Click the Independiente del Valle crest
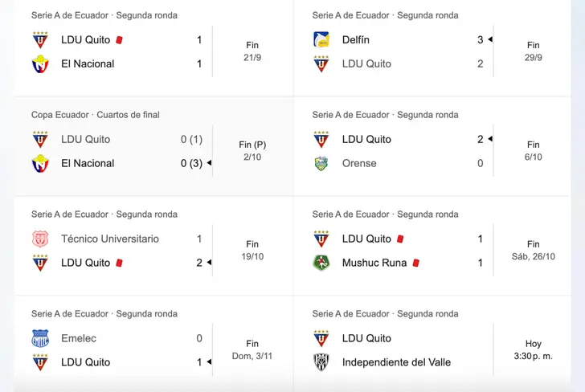The height and width of the screenshot is (392, 585). pos(321,362)
